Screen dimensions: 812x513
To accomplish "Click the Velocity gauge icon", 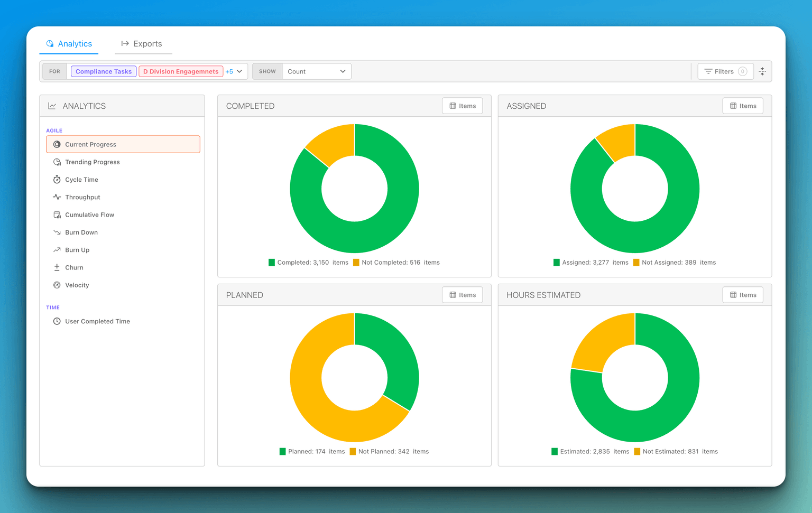I will (x=57, y=285).
